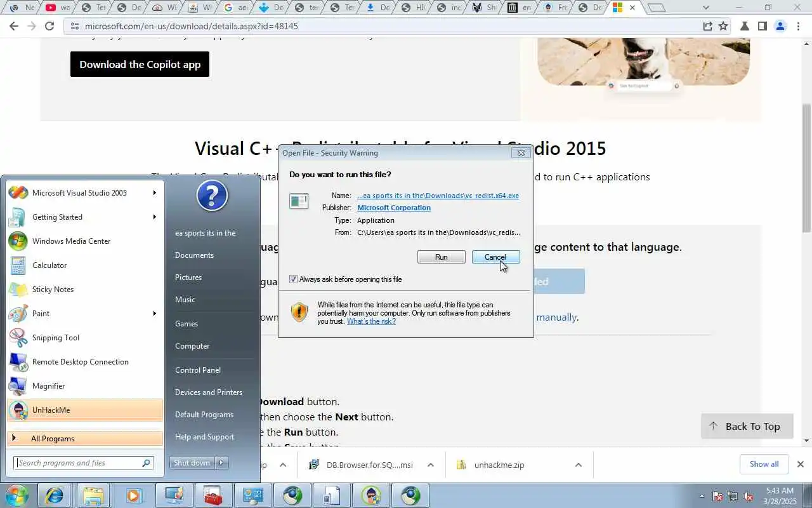Open UnHackMe in the Start menu
The image size is (812, 508).
coord(85,410)
